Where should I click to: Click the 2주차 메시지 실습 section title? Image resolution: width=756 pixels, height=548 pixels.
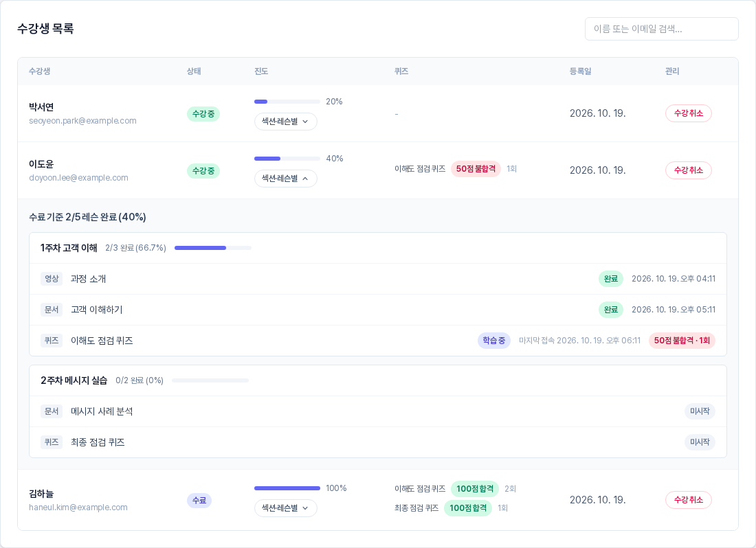74,381
